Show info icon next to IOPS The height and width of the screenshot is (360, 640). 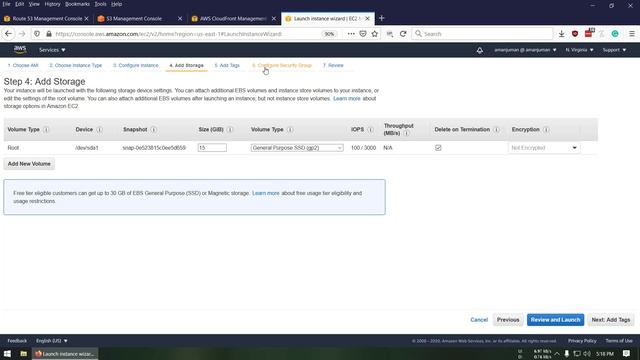coord(371,129)
